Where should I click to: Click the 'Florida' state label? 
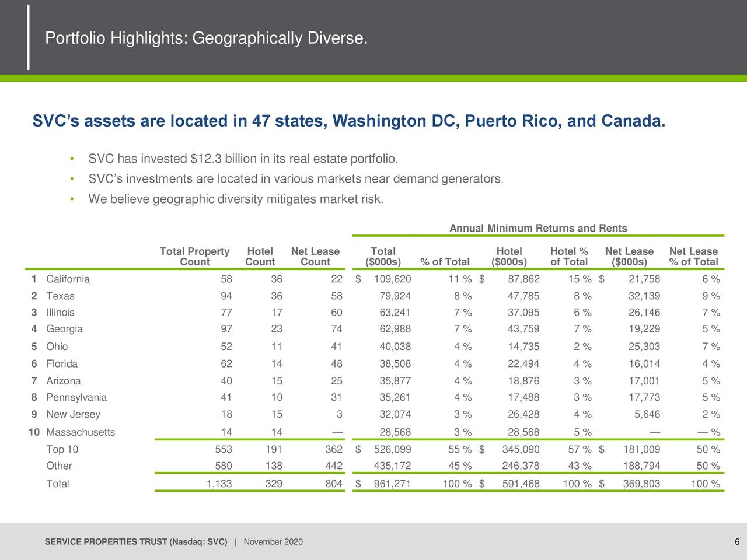coord(62,363)
